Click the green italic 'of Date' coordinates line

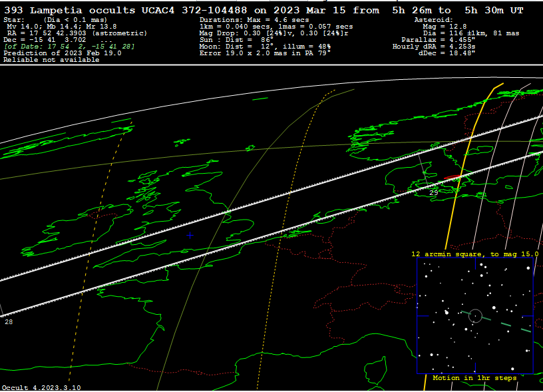coord(69,47)
